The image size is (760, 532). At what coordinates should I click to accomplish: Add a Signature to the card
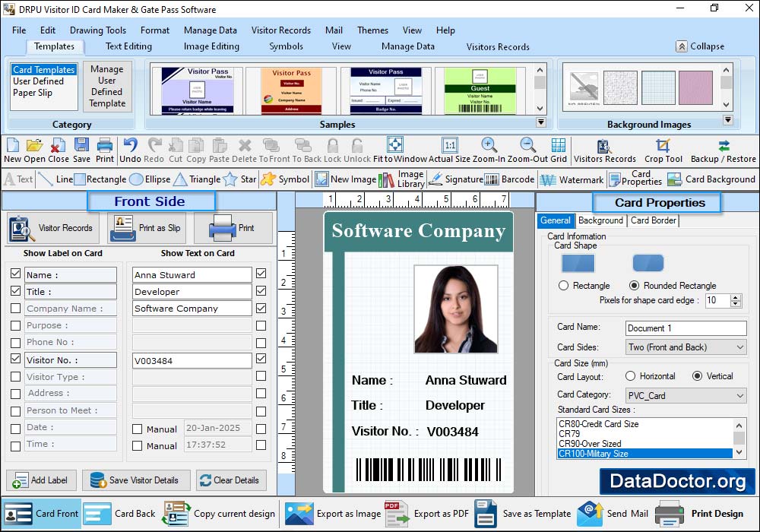[x=456, y=179]
